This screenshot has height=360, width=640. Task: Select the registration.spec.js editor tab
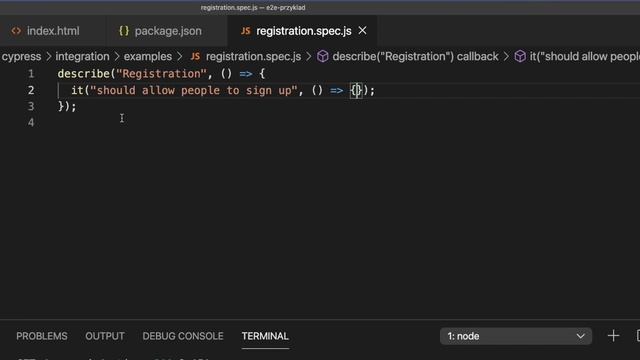click(303, 31)
